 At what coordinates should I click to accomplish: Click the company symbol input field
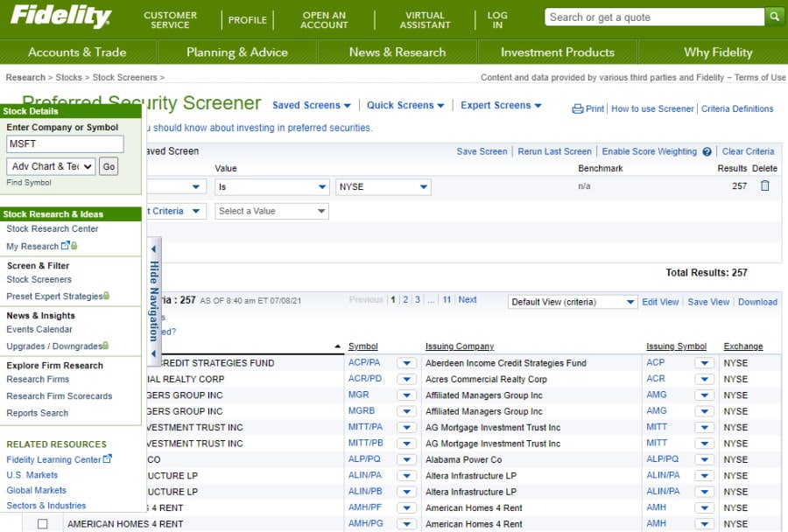tap(65, 143)
